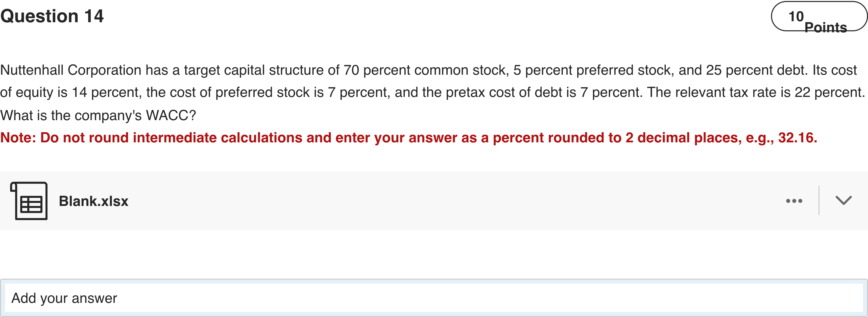The width and height of the screenshot is (868, 317).
Task: Expand the Blank.xlsx attachment chevron
Action: click(x=843, y=201)
